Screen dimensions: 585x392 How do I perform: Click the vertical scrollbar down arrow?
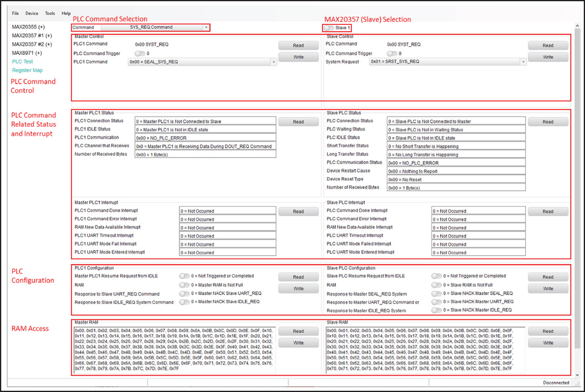pyautogui.click(x=577, y=375)
